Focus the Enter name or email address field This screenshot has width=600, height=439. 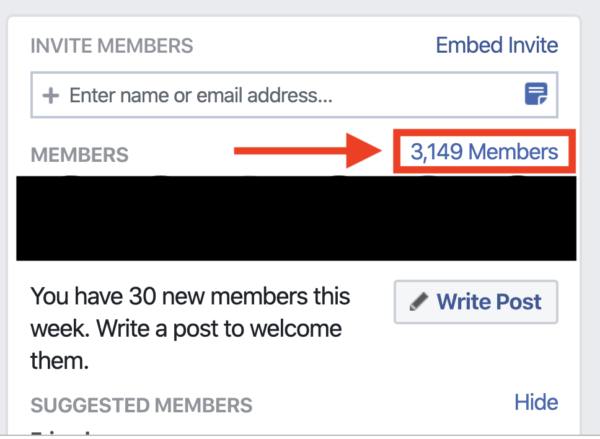click(x=294, y=95)
